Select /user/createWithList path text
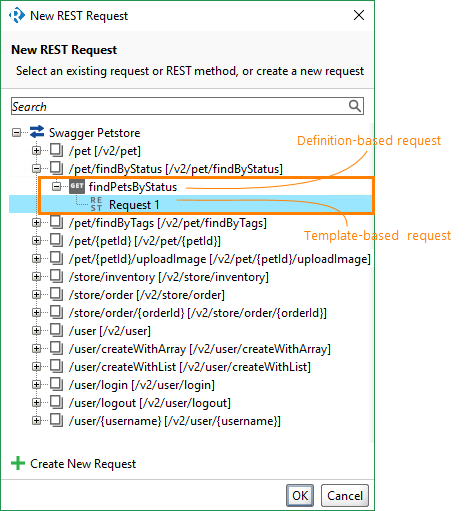This screenshot has height=511, width=474. coord(190,367)
